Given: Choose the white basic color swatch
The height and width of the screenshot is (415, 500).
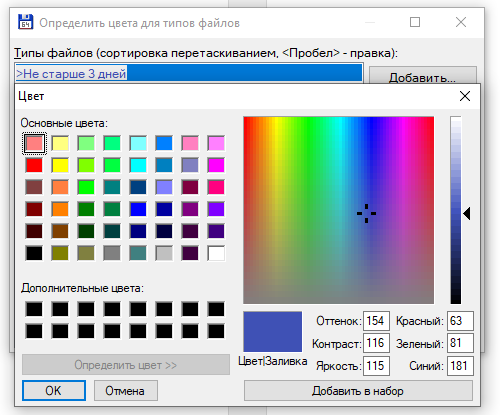Looking at the screenshot, I should pyautogui.click(x=216, y=253).
